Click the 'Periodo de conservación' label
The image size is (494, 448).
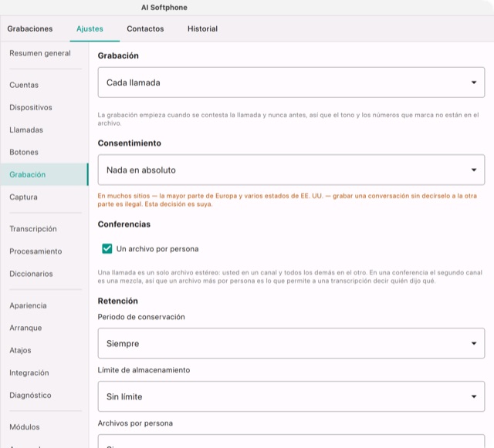coord(141,317)
